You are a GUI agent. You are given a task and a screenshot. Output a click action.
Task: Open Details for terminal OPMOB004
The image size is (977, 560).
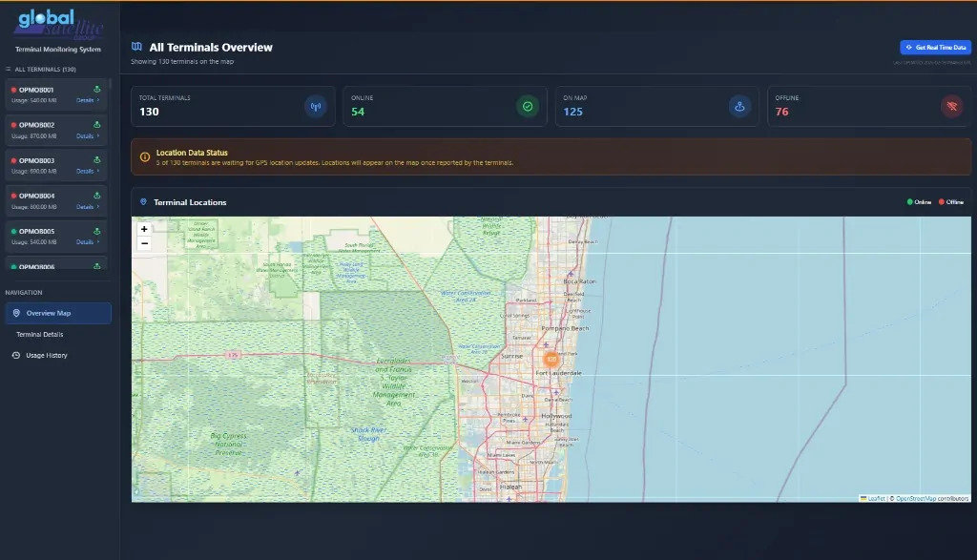click(87, 207)
